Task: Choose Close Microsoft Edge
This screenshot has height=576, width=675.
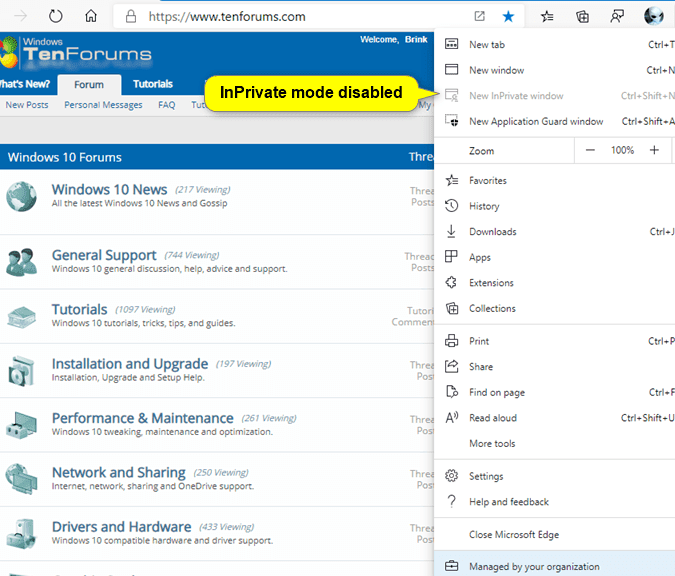Action: 554,534
